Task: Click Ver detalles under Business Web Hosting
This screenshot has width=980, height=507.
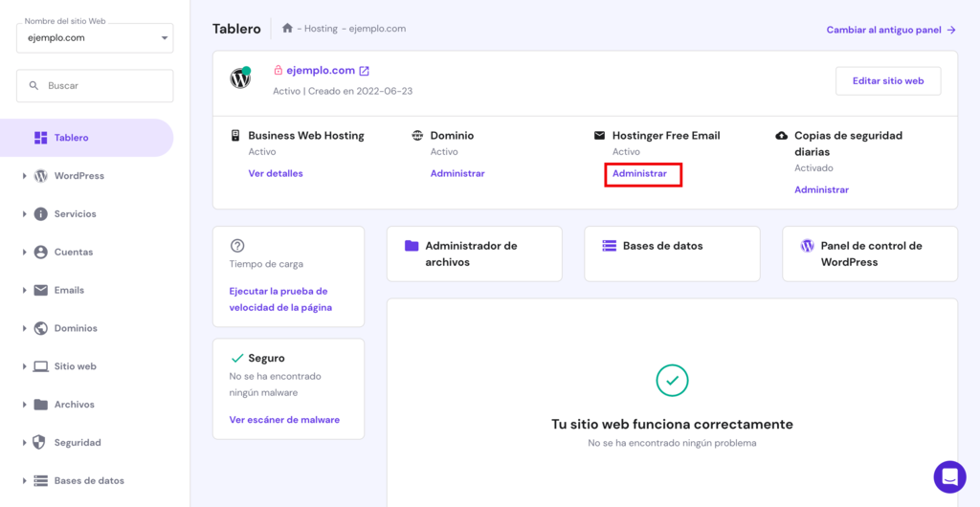Action: [x=276, y=173]
